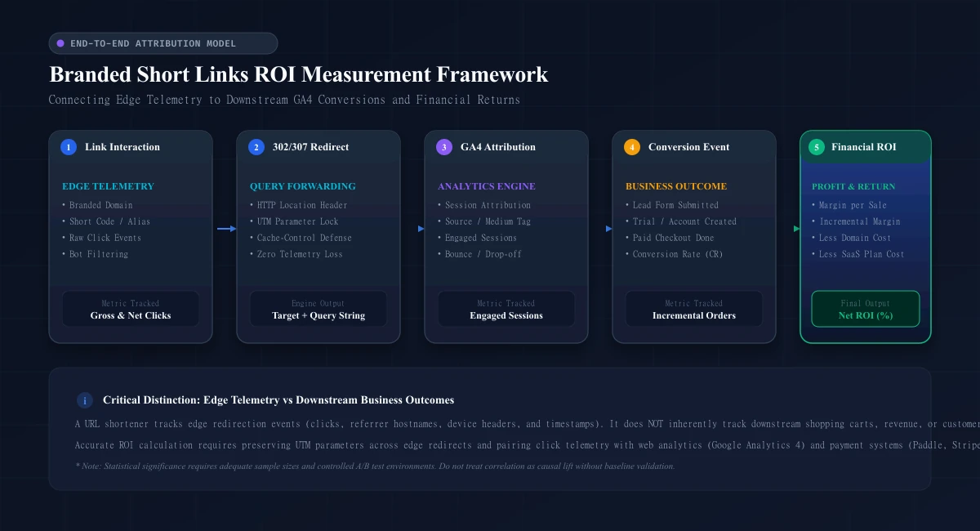Click the italic note about statistical significance

pyautogui.click(x=375, y=466)
